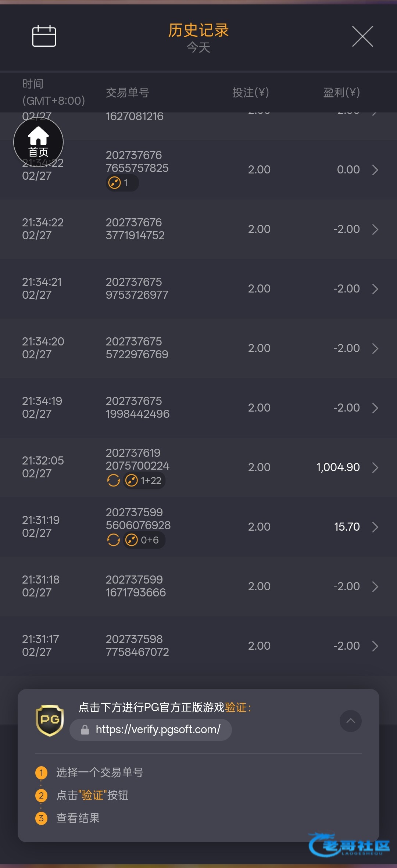Click the orange 验证 link text

click(x=236, y=707)
